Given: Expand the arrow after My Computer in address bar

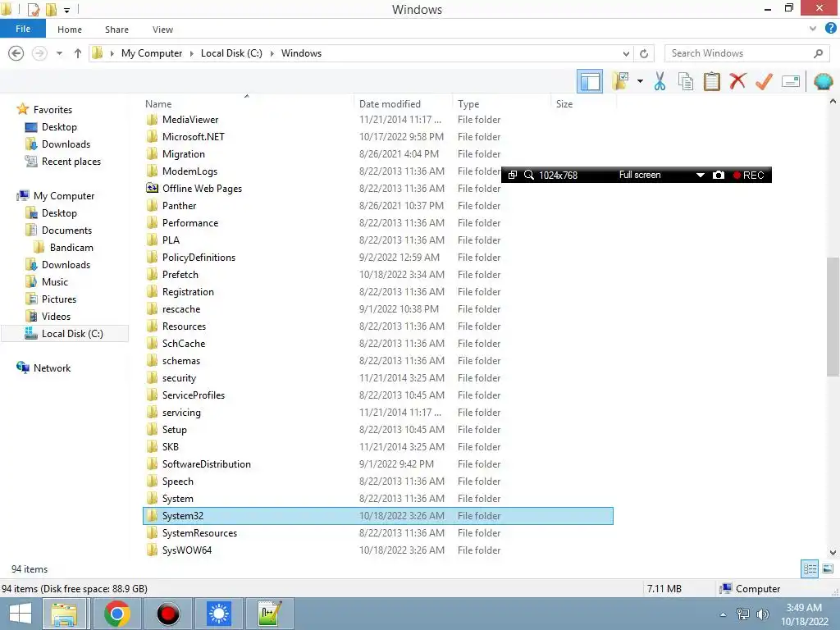Looking at the screenshot, I should (x=192, y=53).
